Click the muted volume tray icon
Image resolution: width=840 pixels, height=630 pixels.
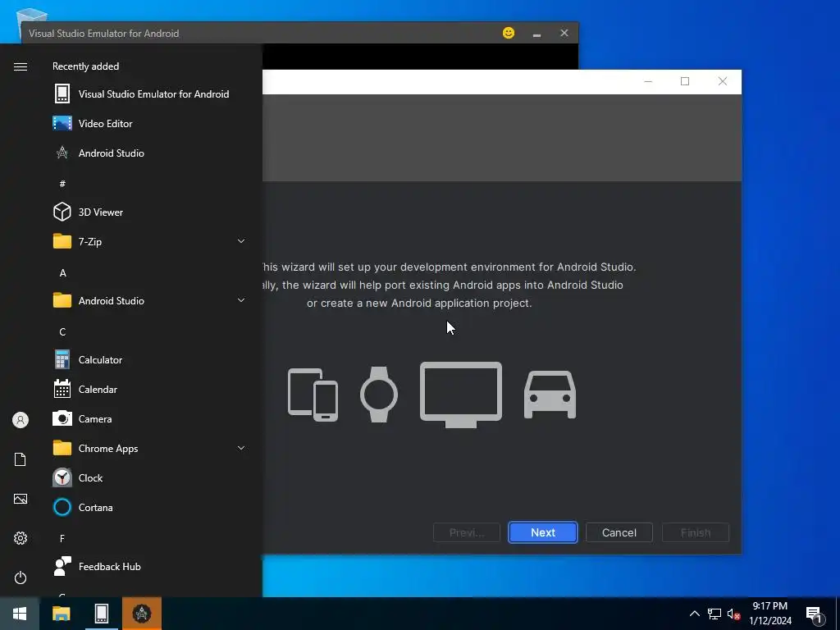coord(733,614)
